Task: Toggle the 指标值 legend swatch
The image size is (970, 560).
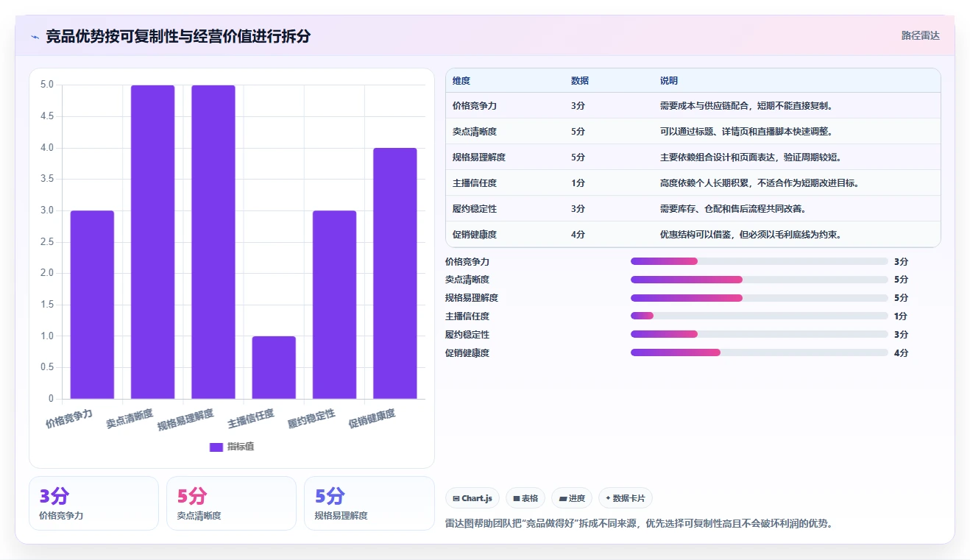Action: click(x=216, y=447)
